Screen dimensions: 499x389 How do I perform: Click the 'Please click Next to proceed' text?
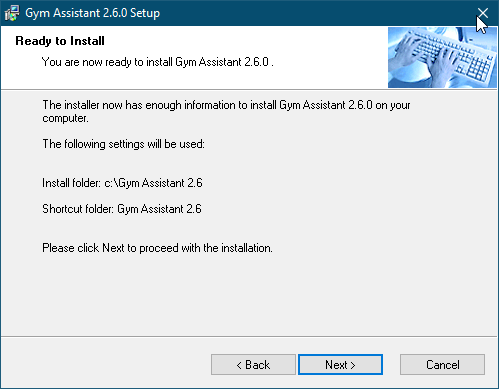(x=157, y=248)
